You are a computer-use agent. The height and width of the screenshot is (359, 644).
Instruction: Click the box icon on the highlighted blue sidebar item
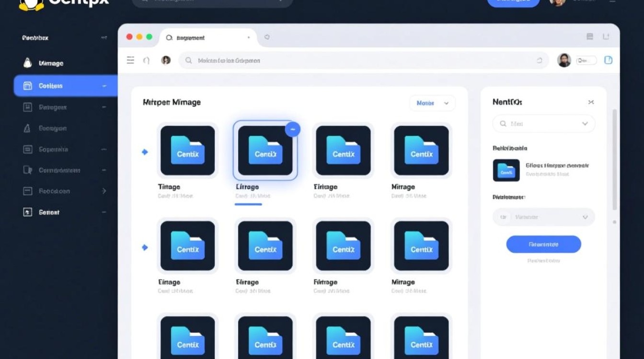28,86
